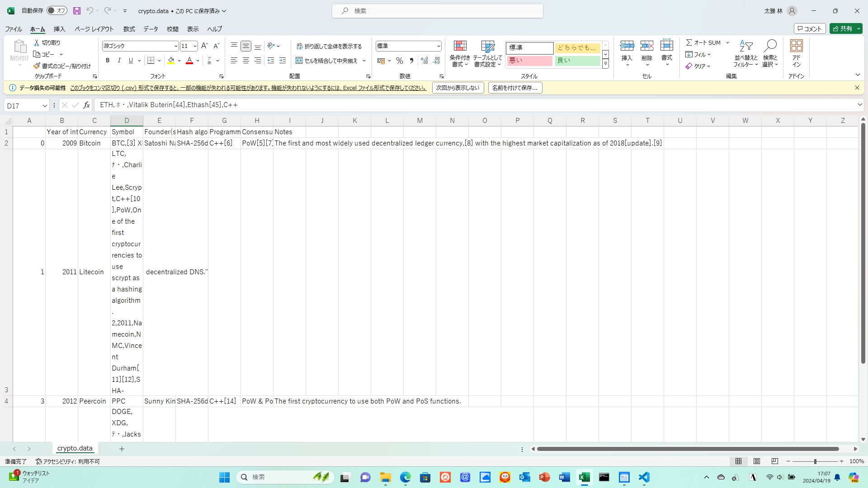Click the Merge and Center cells icon

(299, 61)
